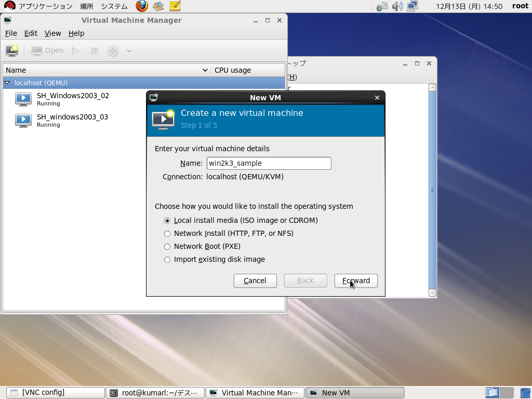Click the Shut down VM power icon

pos(113,50)
